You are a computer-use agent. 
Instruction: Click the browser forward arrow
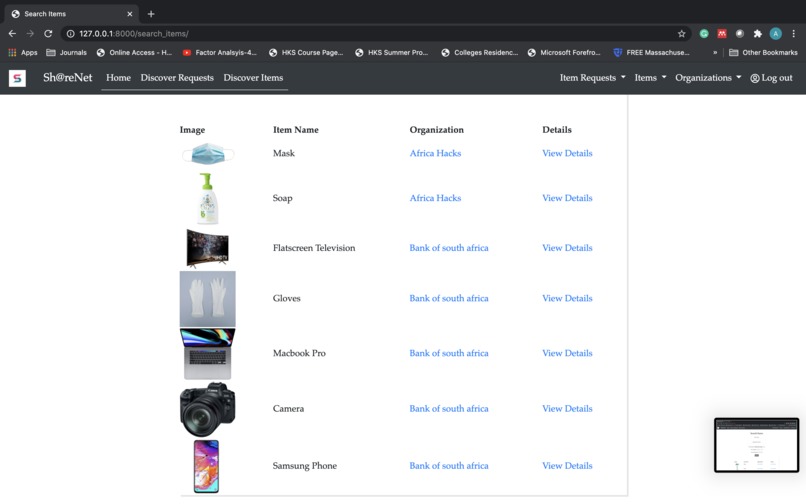pos(30,33)
